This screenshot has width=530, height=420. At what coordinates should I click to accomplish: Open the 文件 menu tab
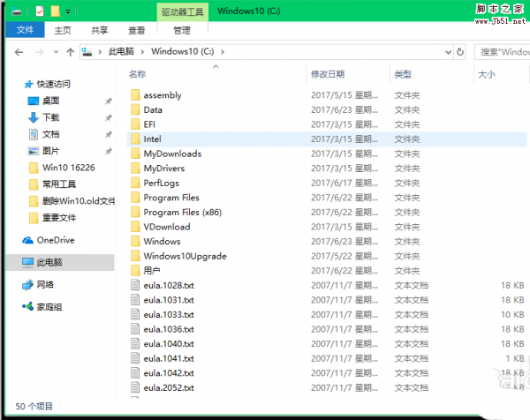tap(23, 30)
